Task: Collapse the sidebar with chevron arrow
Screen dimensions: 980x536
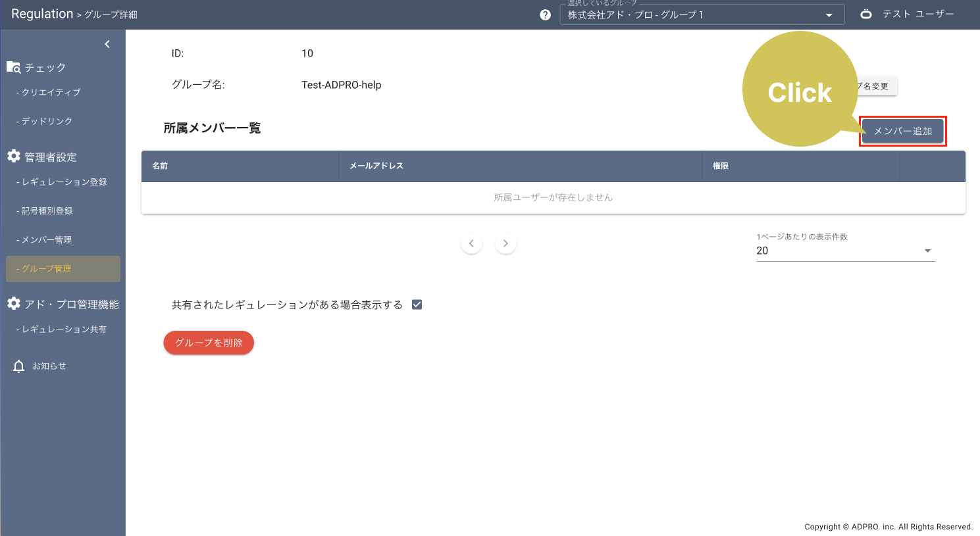Action: point(107,44)
